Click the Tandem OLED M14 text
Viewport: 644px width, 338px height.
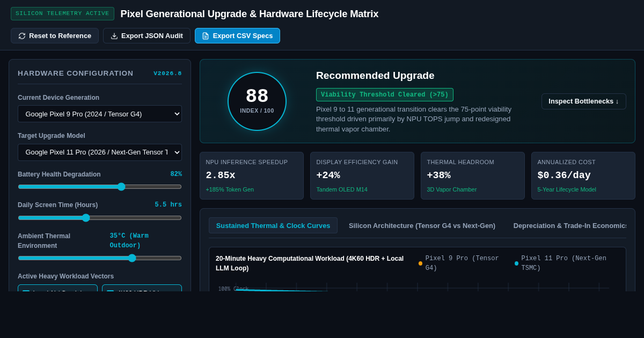pos(342,189)
